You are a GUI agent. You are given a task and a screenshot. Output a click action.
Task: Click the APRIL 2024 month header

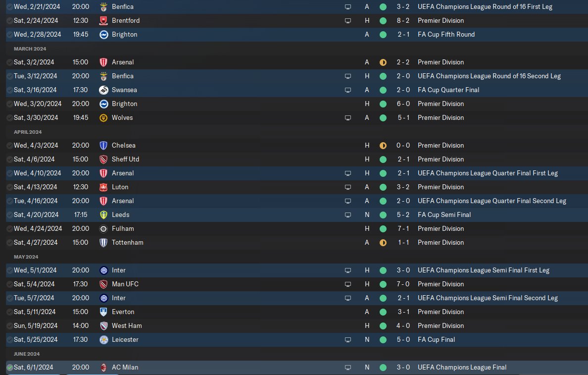pyautogui.click(x=28, y=132)
